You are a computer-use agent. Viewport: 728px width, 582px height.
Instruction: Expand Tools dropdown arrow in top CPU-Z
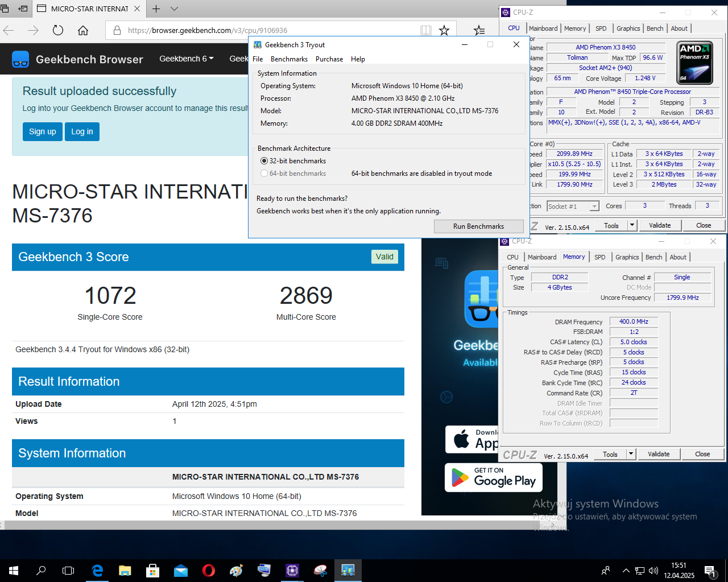(632, 225)
